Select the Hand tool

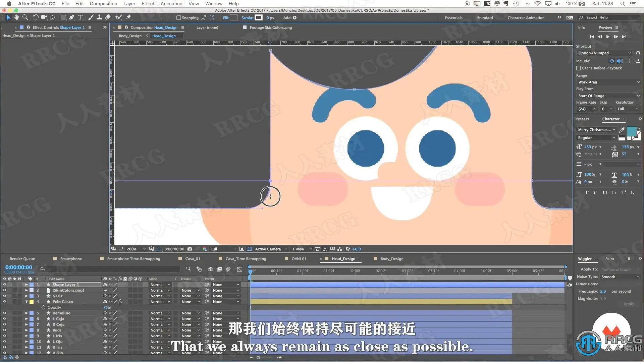point(16,17)
